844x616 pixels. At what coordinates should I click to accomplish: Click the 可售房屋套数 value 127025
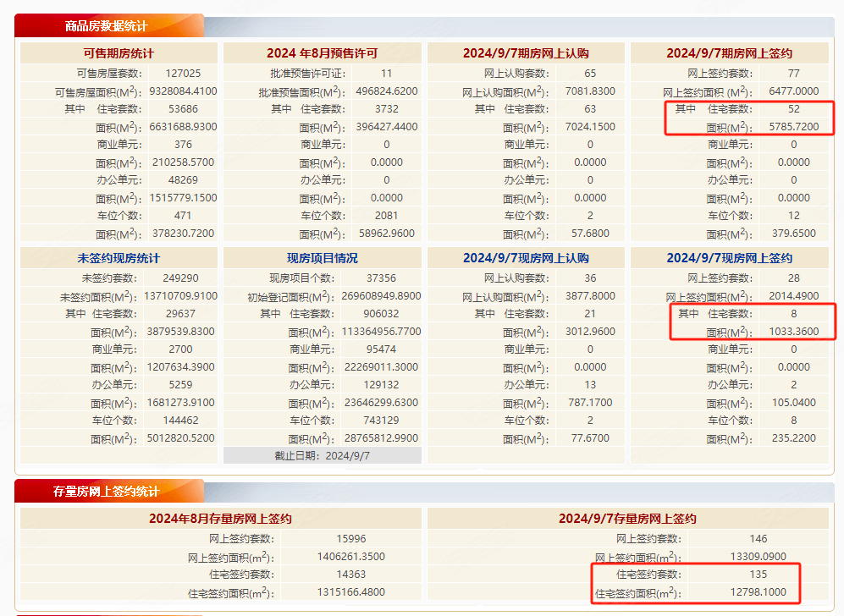coord(183,74)
